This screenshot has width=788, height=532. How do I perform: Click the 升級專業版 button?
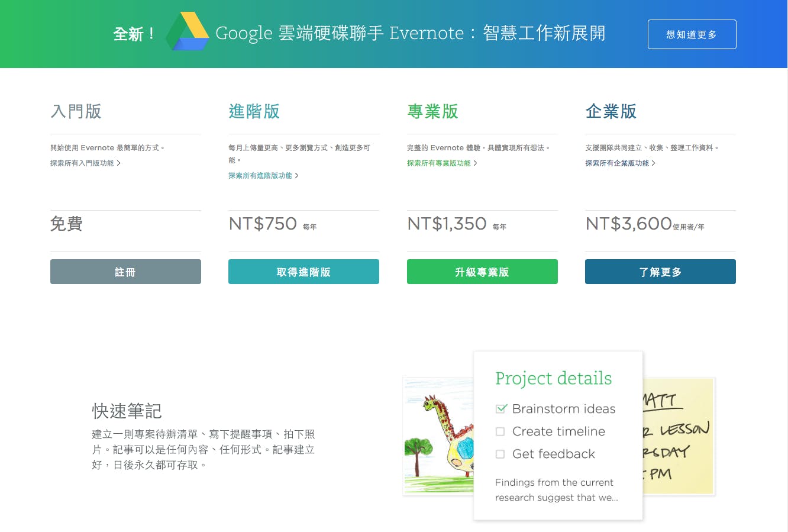tap(482, 272)
